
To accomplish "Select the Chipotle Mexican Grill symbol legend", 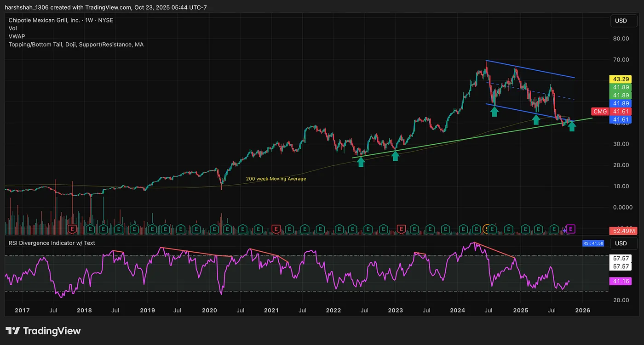I will (61, 20).
